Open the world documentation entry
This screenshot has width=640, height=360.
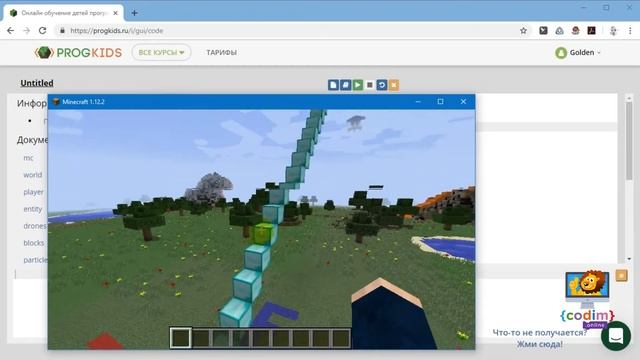pos(33,175)
